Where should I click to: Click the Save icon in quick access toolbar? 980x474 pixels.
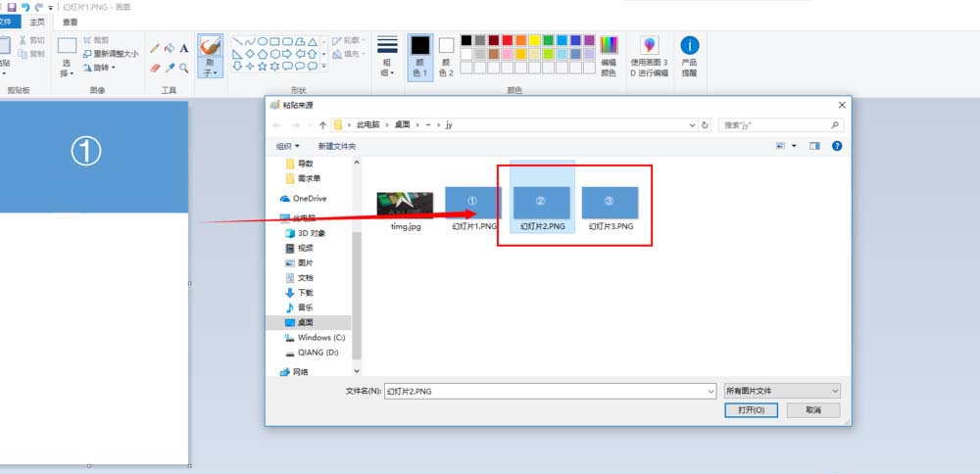click(x=11, y=7)
